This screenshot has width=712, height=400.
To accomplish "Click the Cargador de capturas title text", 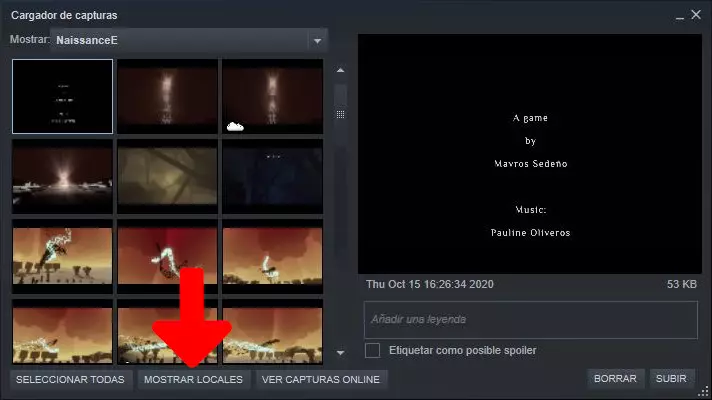I will click(x=64, y=15).
